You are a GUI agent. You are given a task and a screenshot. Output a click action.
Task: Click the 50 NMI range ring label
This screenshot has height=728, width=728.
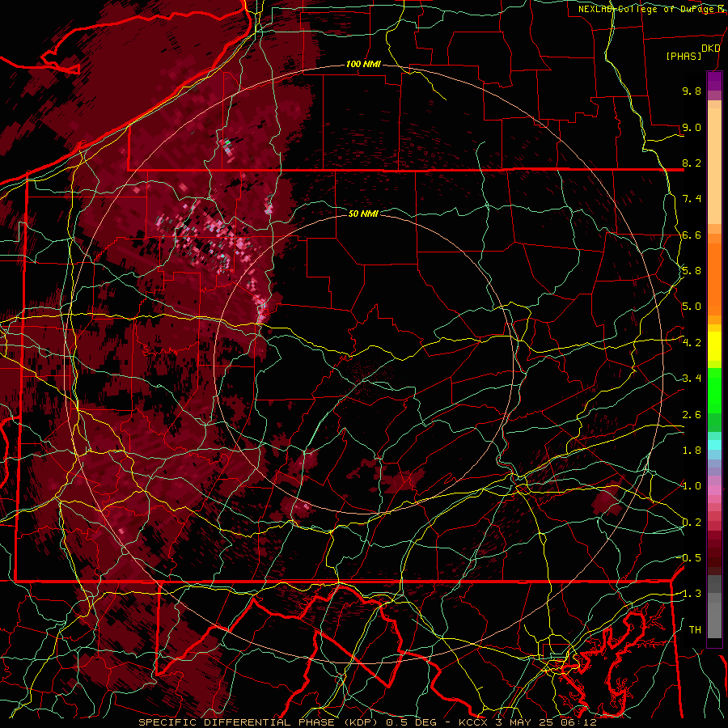coord(363,214)
